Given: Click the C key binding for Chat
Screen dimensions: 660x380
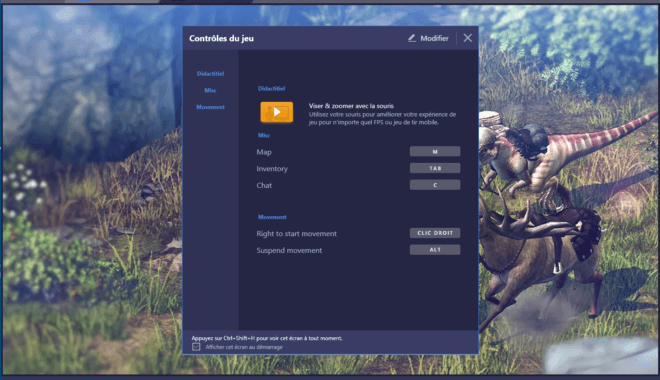Looking at the screenshot, I should click(435, 185).
